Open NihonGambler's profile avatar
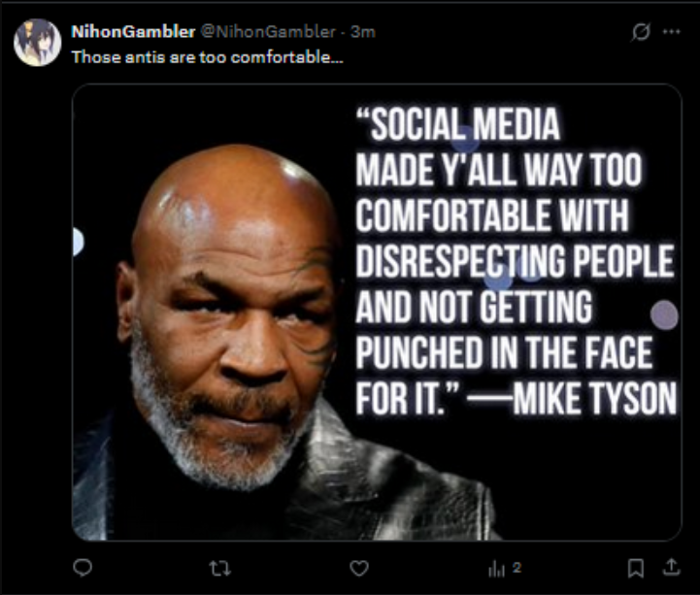 pos(38,43)
